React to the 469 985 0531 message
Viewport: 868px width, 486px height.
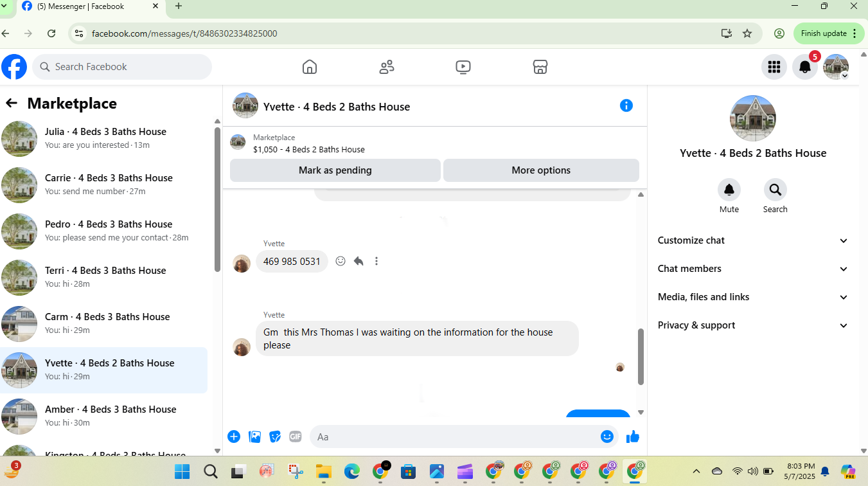[341, 261]
